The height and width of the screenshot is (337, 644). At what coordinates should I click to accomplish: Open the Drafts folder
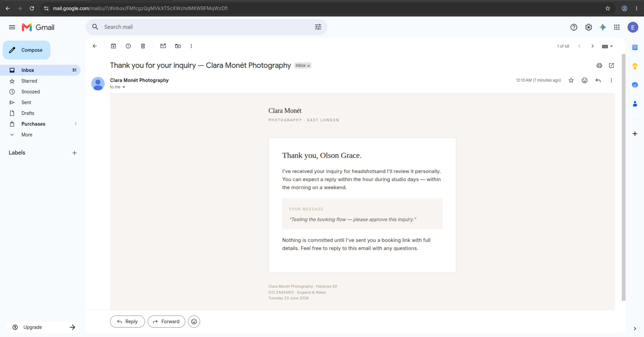[40, 113]
